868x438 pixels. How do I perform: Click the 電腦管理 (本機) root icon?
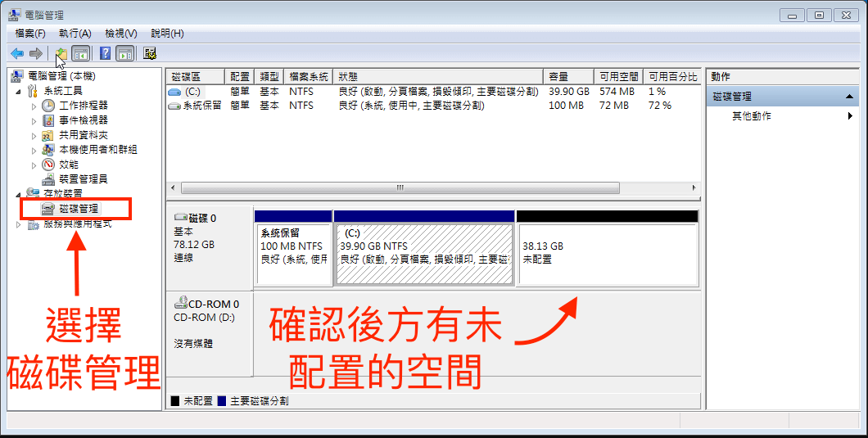(x=17, y=76)
